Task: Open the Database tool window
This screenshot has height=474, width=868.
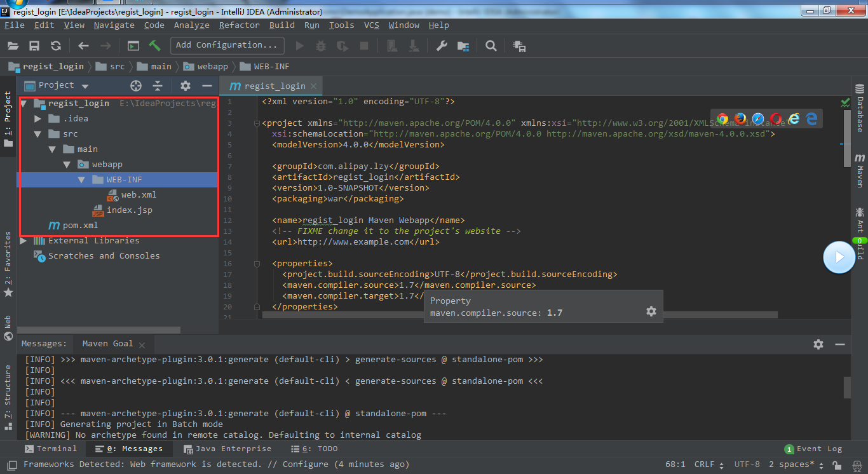Action: pos(860,109)
